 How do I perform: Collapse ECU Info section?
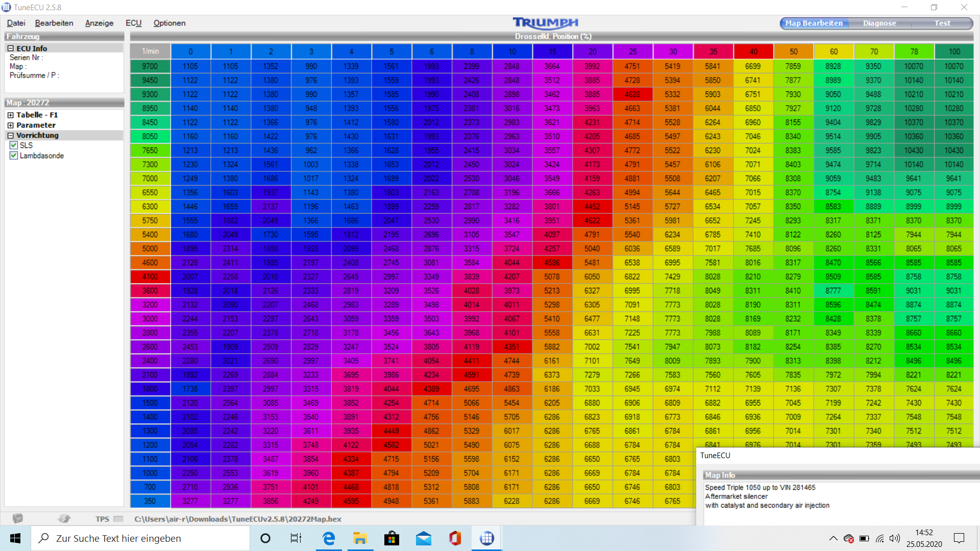pyautogui.click(x=10, y=48)
